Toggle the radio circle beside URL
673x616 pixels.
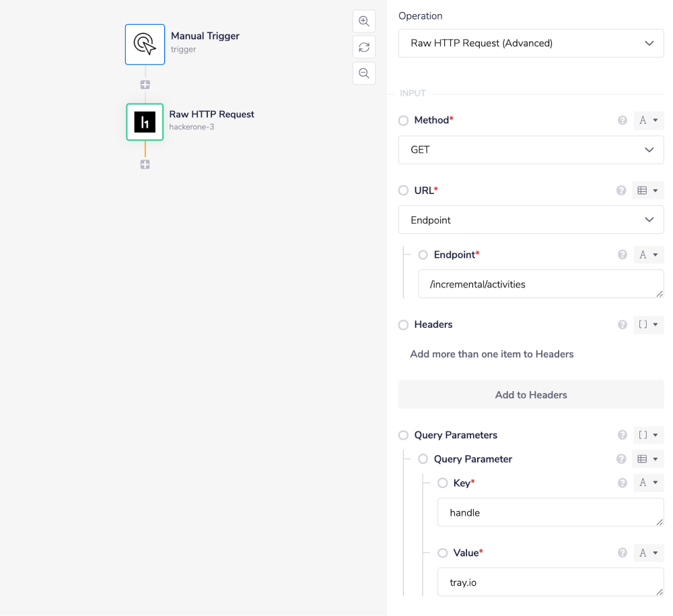click(x=403, y=191)
